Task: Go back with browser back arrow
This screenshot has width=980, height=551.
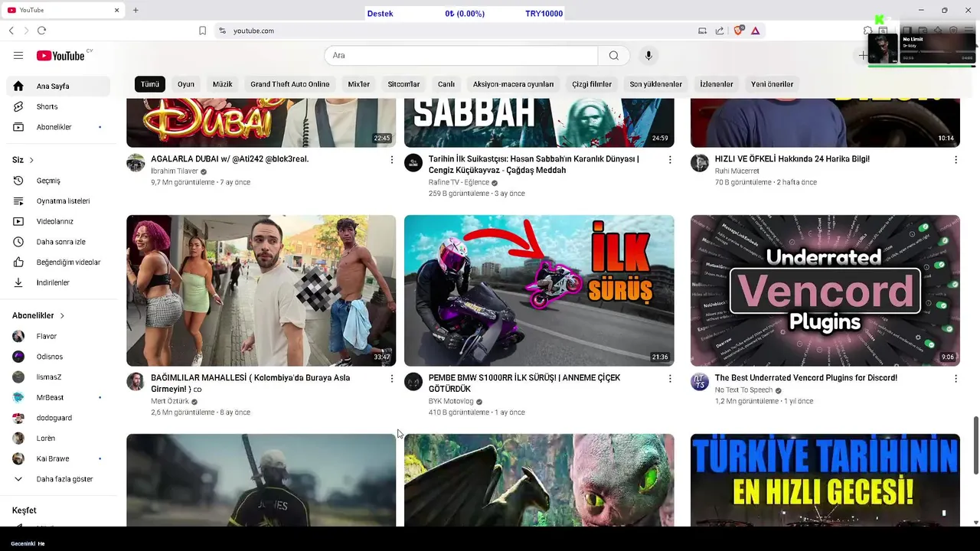Action: (11, 31)
